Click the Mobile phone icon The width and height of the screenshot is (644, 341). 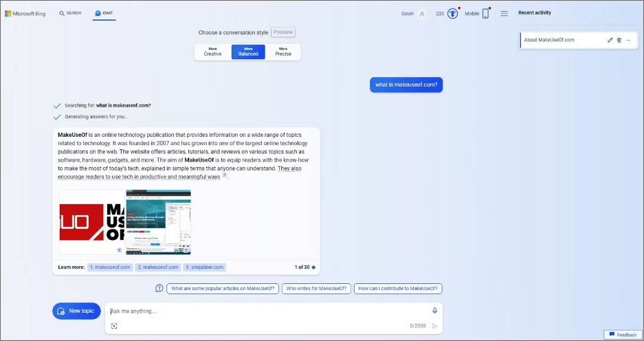pyautogui.click(x=485, y=14)
